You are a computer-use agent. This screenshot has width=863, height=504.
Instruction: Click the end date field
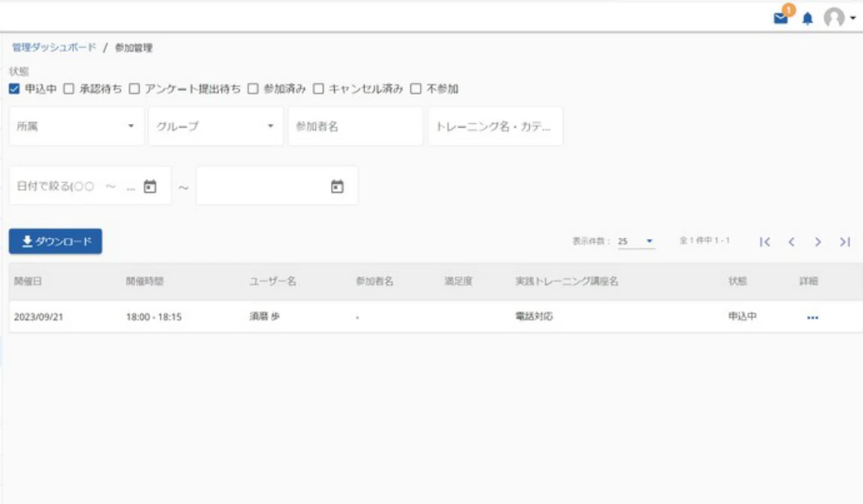pyautogui.click(x=277, y=186)
